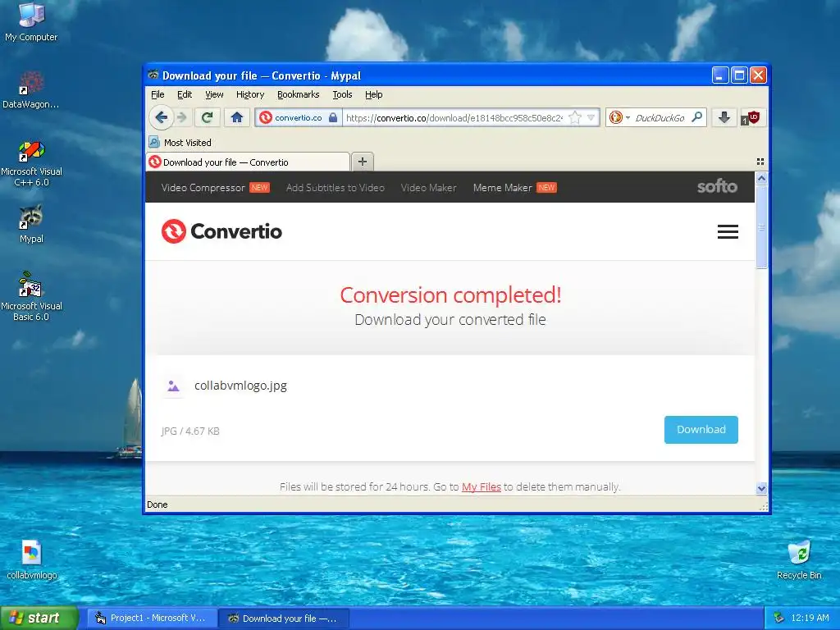840x630 pixels.
Task: Select the DataWagon desktop shortcut
Action: click(31, 90)
